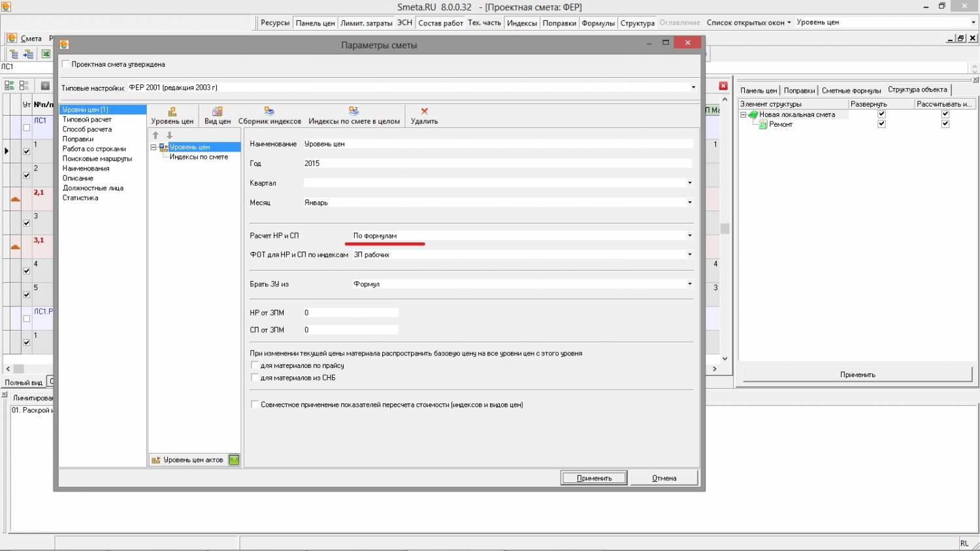Click the Уровень цен tree node icon
This screenshot has width=980, height=551.
164,147
